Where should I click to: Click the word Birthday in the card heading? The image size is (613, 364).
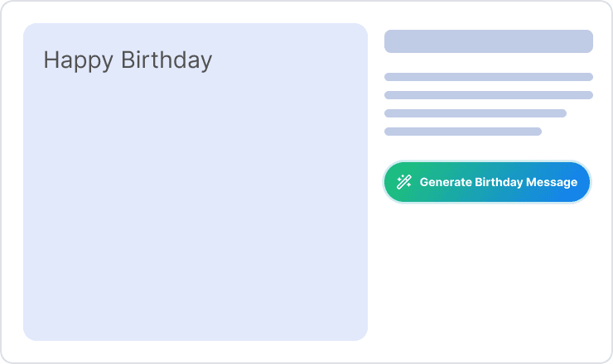point(167,60)
